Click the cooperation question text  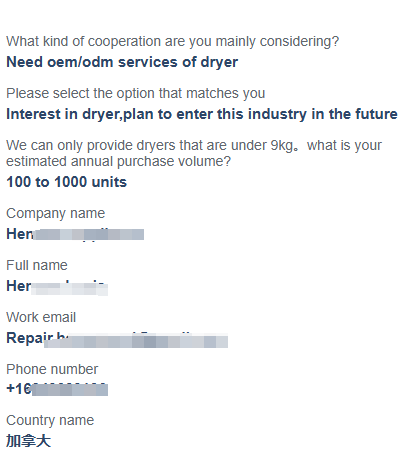pyautogui.click(x=172, y=42)
